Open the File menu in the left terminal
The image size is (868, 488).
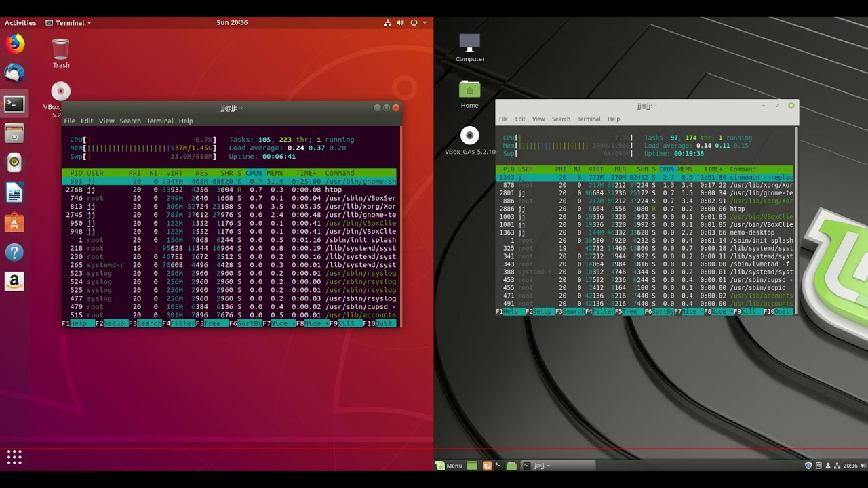pos(69,121)
